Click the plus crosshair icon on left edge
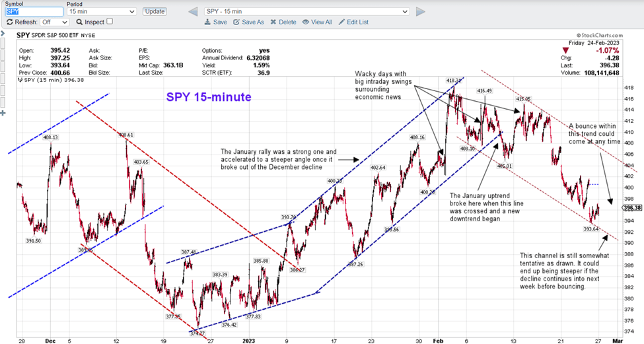 point(3,113)
